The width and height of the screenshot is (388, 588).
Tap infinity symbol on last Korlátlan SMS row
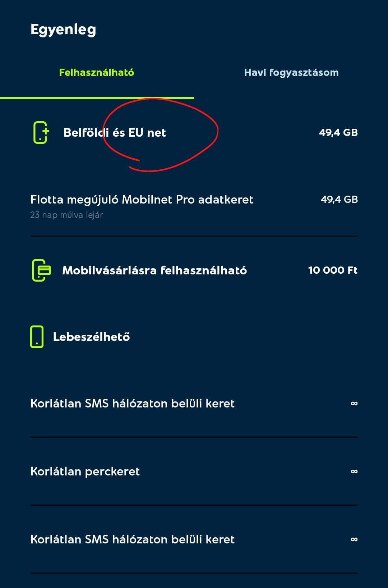[x=354, y=539]
